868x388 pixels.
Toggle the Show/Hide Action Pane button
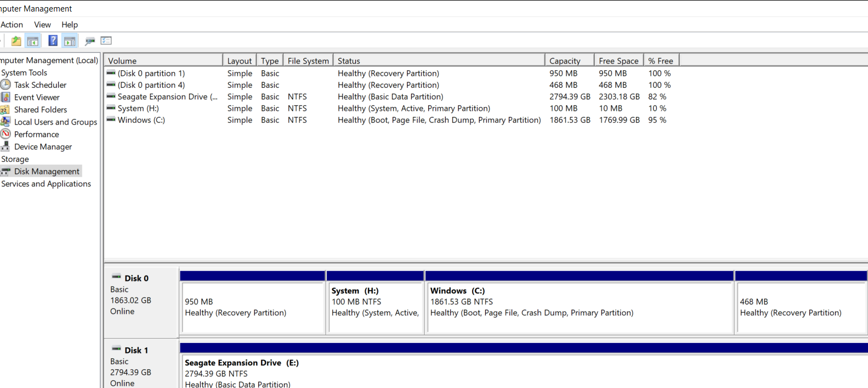[x=70, y=41]
